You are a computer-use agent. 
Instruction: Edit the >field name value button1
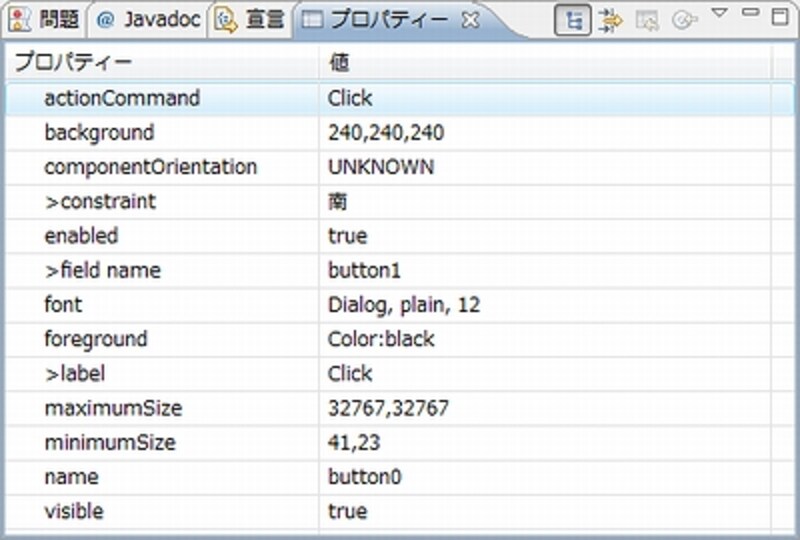(x=364, y=270)
